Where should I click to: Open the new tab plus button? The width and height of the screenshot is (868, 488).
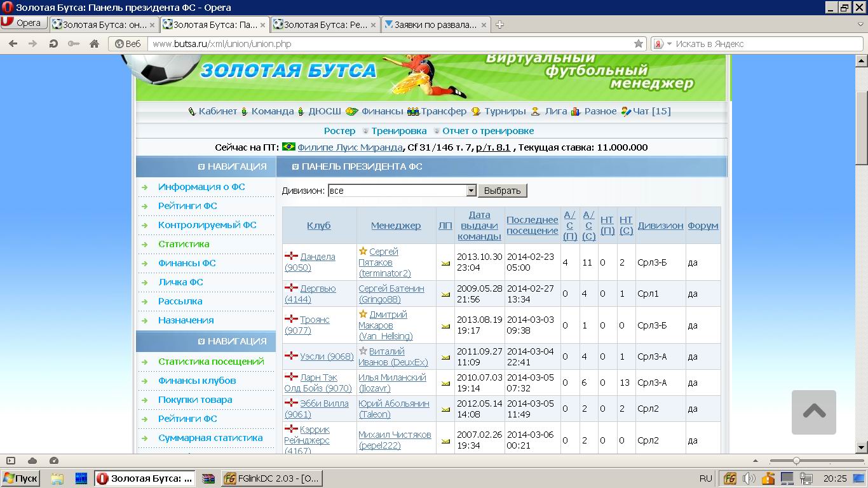[x=499, y=25]
